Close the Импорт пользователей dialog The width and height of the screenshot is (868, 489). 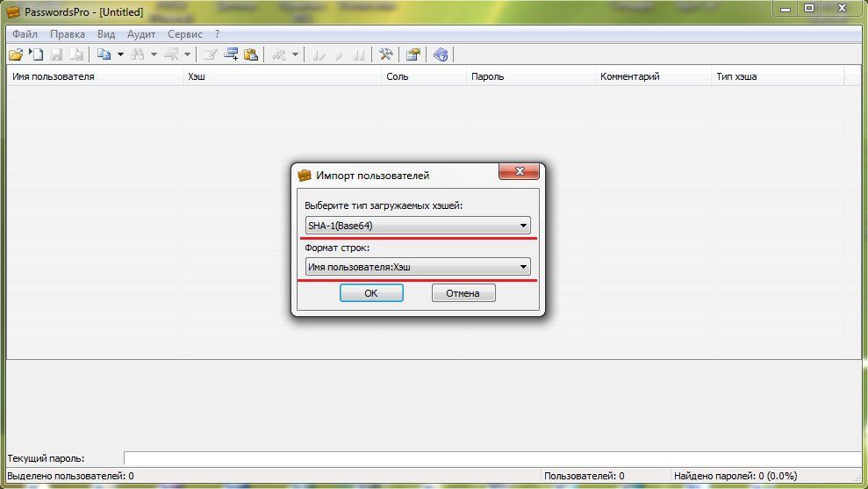pos(519,171)
